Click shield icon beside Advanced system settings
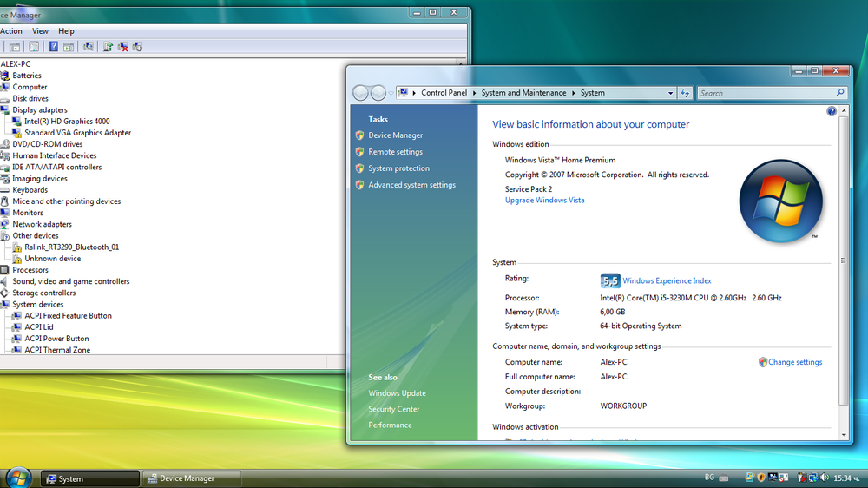This screenshot has height=488, width=868. click(x=360, y=184)
